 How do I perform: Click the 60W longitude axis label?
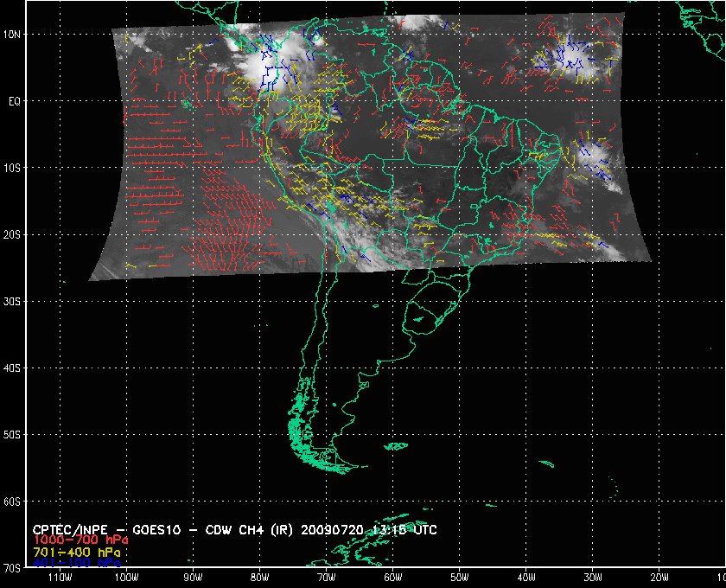[x=392, y=577]
